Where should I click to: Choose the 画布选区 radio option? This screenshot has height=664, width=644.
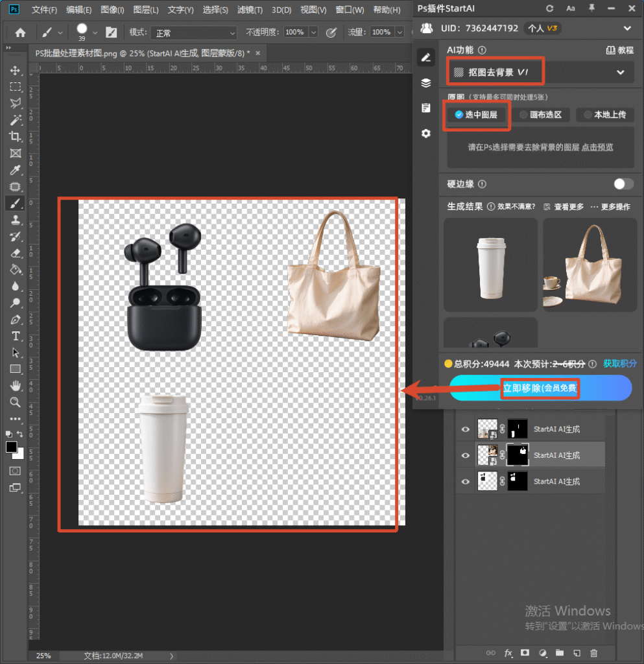click(x=541, y=115)
